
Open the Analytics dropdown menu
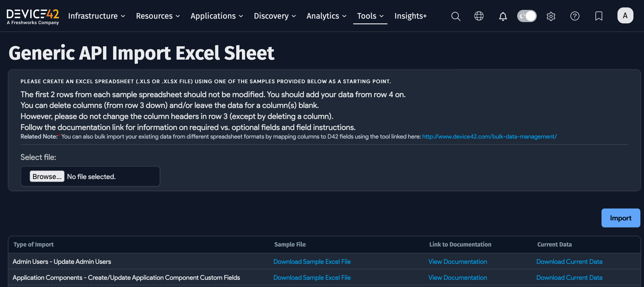[x=326, y=16]
